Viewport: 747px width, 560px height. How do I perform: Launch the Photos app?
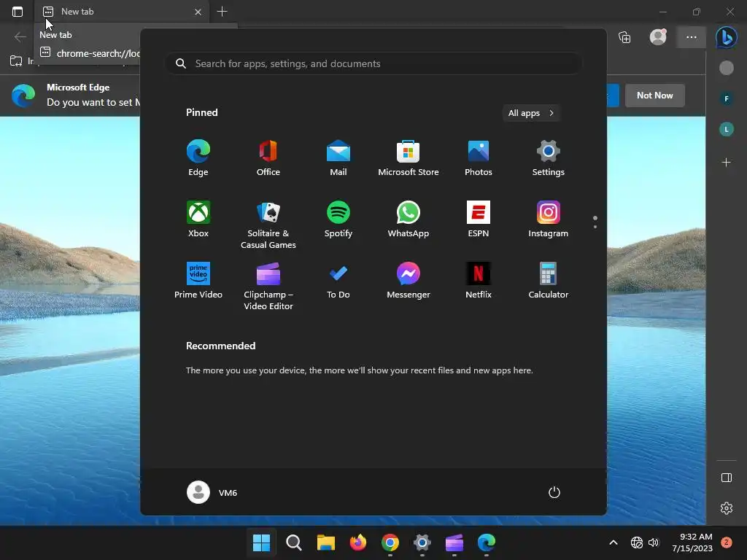coord(479,157)
